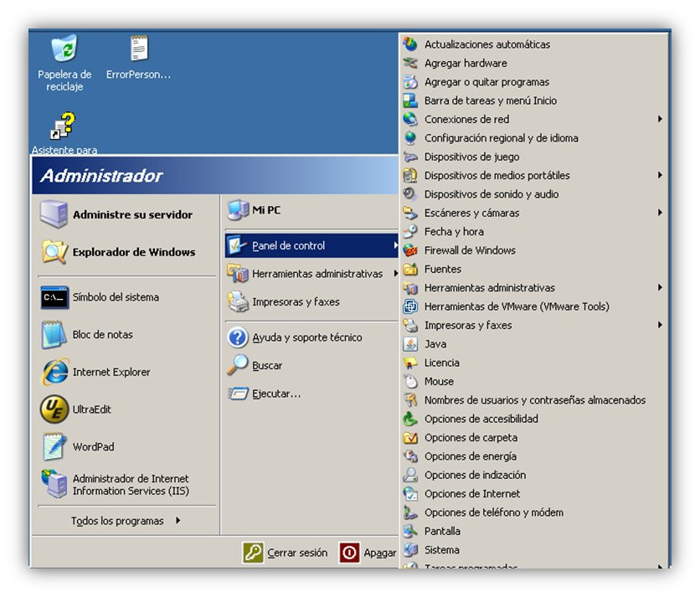Open Sistema entry in control panel

pyautogui.click(x=533, y=550)
